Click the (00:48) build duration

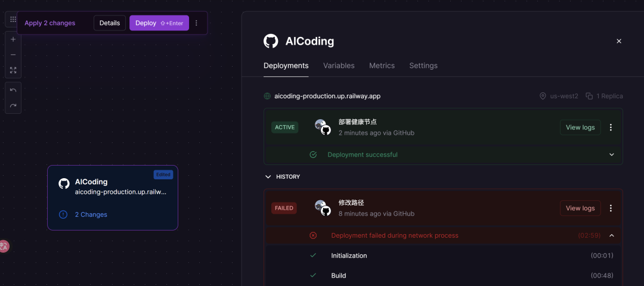point(602,276)
